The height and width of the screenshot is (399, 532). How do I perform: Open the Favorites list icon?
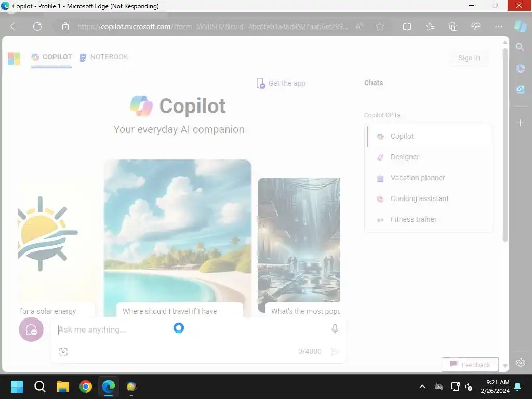pos(430,26)
